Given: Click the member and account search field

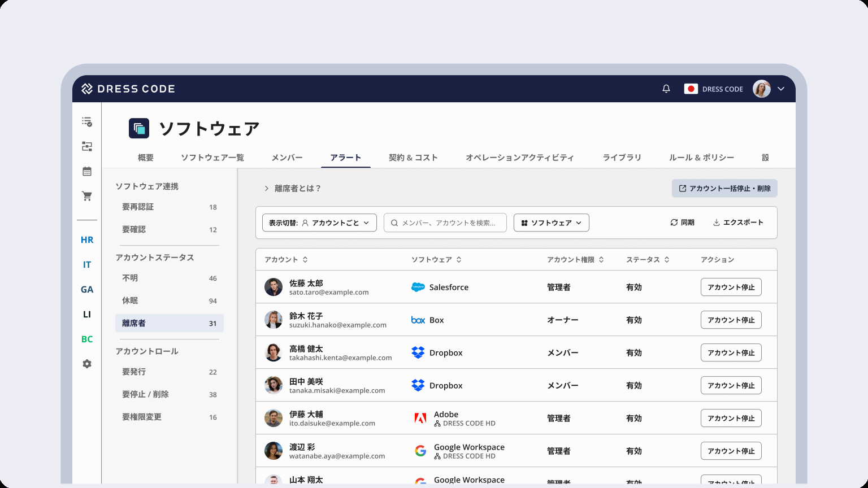Looking at the screenshot, I should (445, 223).
